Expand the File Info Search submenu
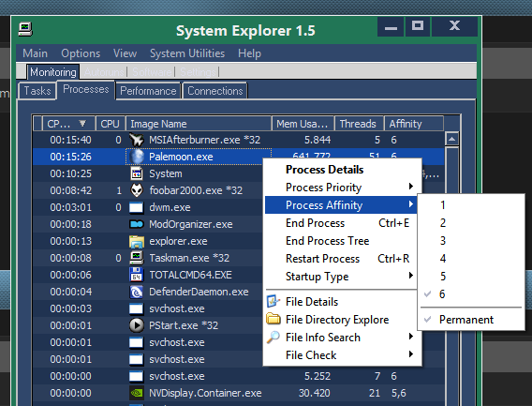 (343, 337)
